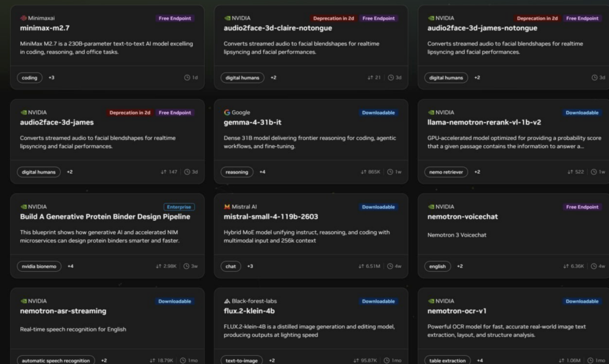Click the Google logo icon

(x=227, y=112)
